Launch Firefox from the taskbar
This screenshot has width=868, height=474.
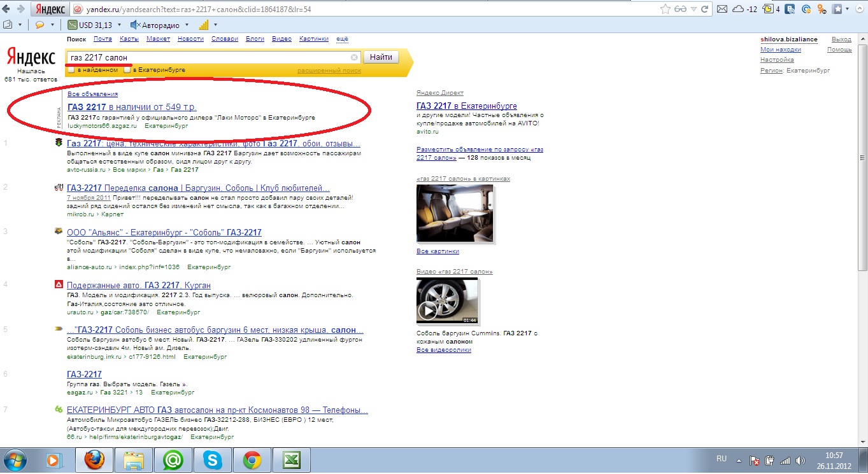(x=94, y=459)
